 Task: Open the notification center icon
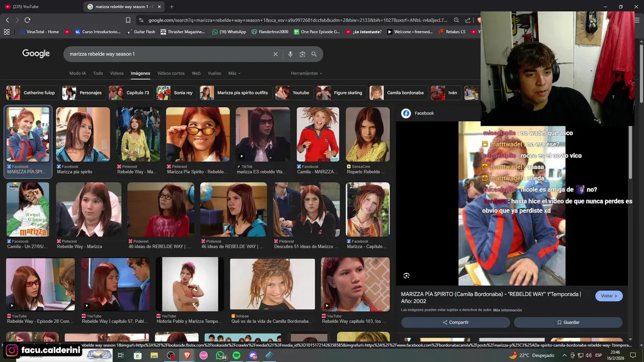coord(633,355)
